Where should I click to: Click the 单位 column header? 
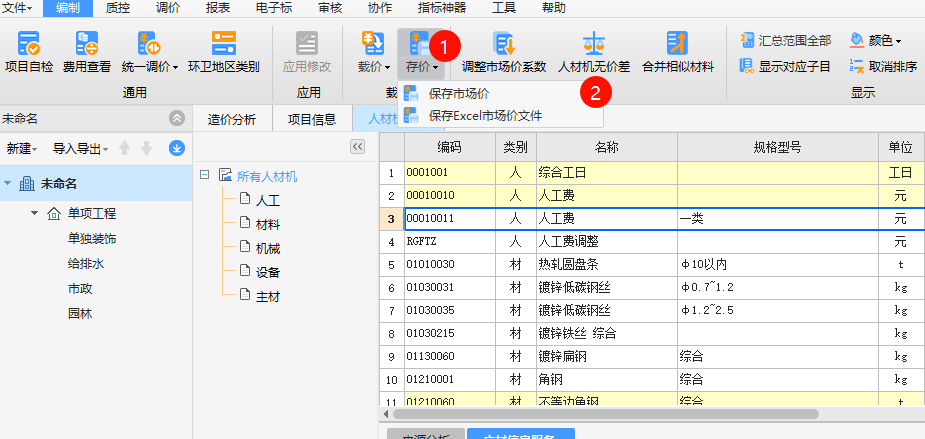tap(900, 148)
